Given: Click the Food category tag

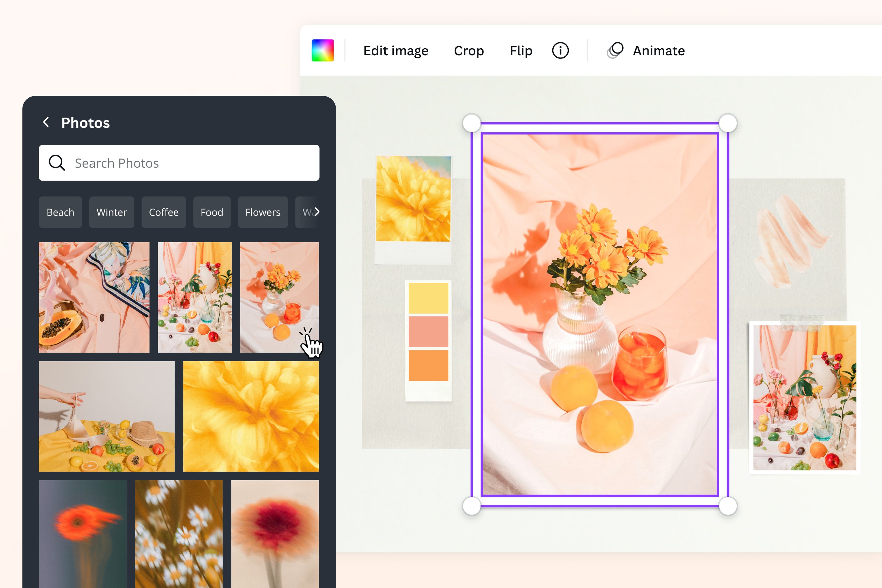Looking at the screenshot, I should (211, 211).
